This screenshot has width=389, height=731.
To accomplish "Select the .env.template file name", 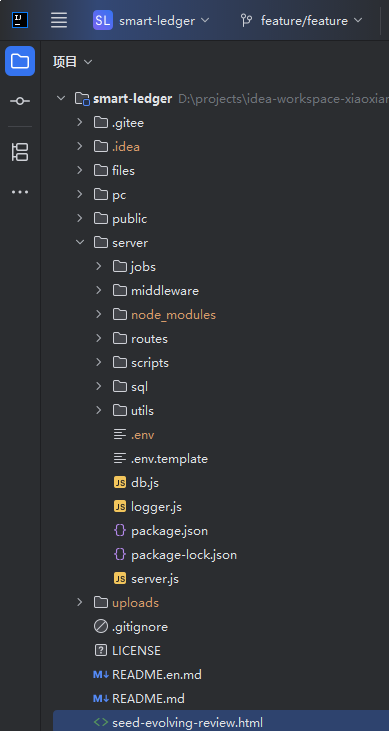I will point(169,459).
